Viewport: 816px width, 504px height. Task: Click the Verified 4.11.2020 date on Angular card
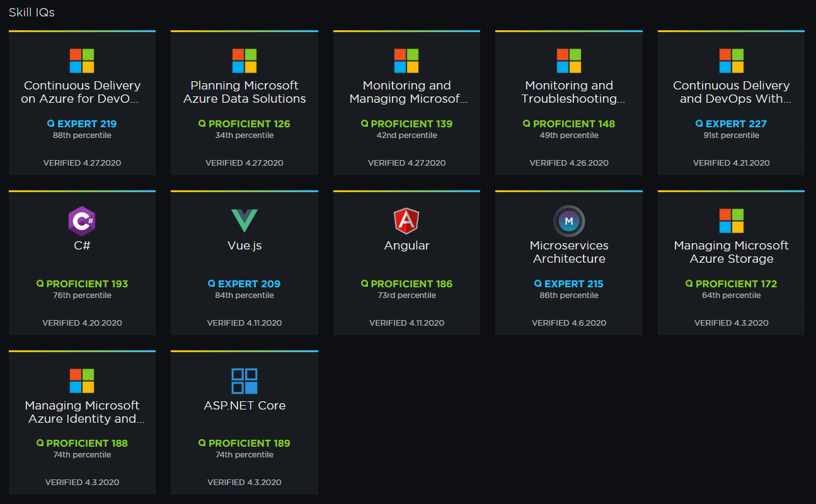point(406,323)
